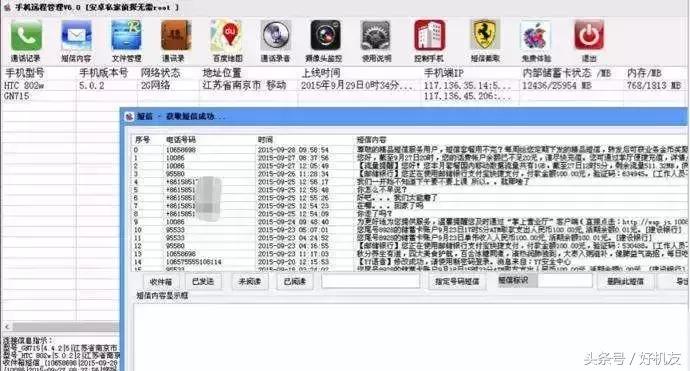The height and width of the screenshot is (371, 690).
Task: Click the 免费体验 colorful apple icon
Action: point(535,35)
